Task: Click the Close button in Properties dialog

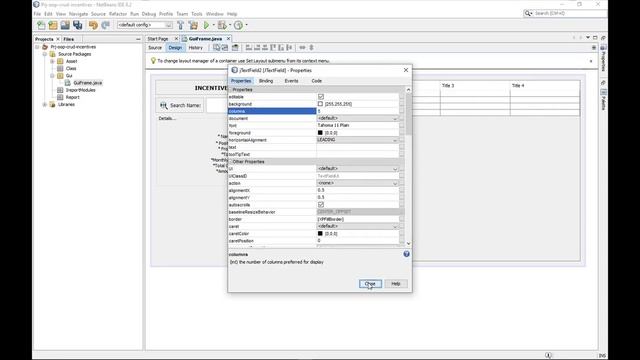Action: click(x=370, y=284)
